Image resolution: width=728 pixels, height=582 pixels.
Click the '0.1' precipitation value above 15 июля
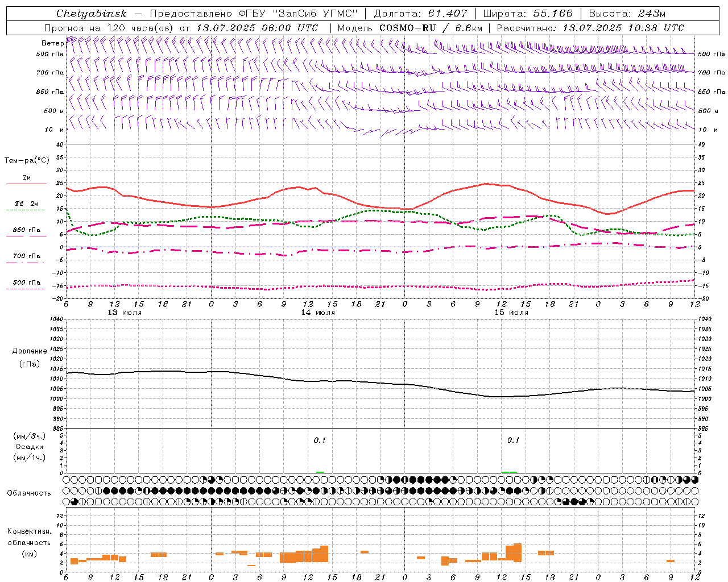coord(513,440)
